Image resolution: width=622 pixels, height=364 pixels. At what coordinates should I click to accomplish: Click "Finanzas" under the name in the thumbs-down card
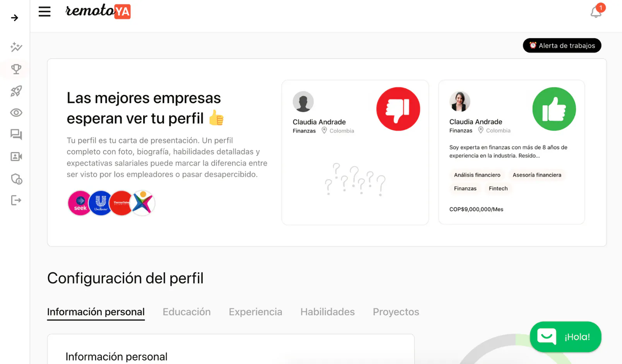tap(304, 131)
